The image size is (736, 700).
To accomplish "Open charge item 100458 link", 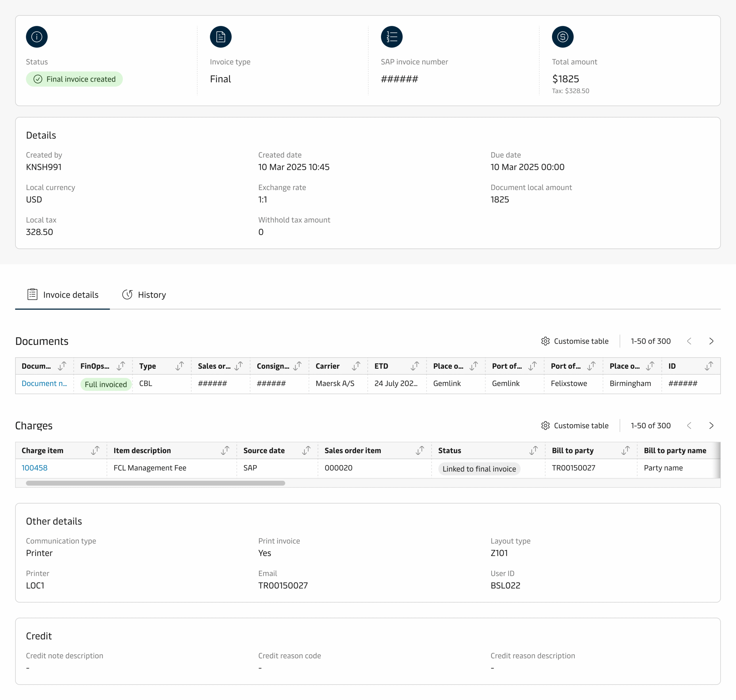I will [34, 468].
